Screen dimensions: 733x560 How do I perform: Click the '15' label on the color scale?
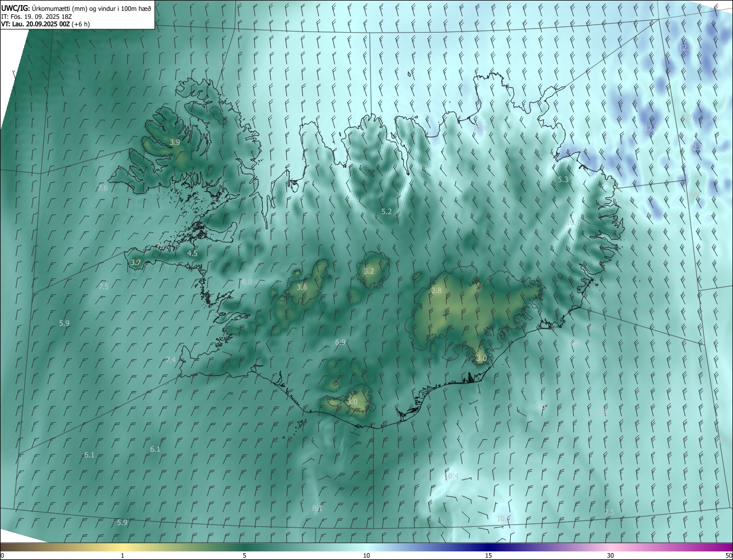[x=488, y=555]
